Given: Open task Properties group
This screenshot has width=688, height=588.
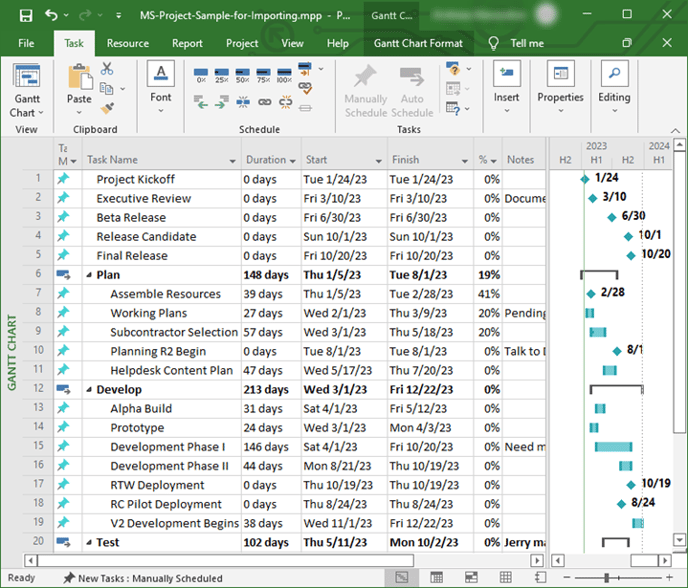Looking at the screenshot, I should pos(560,87).
